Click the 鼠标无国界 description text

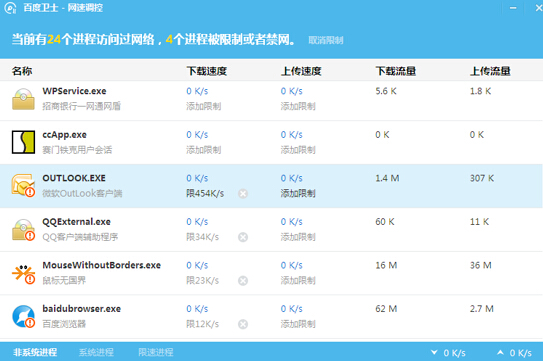pos(64,281)
